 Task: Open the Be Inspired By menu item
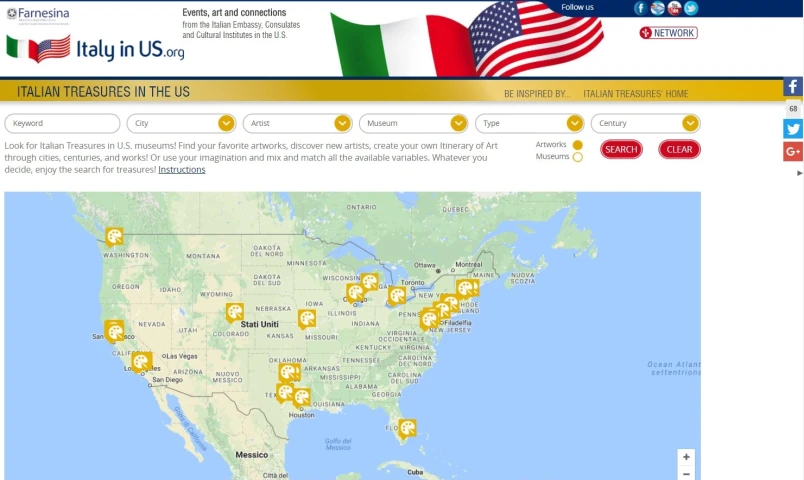point(537,94)
